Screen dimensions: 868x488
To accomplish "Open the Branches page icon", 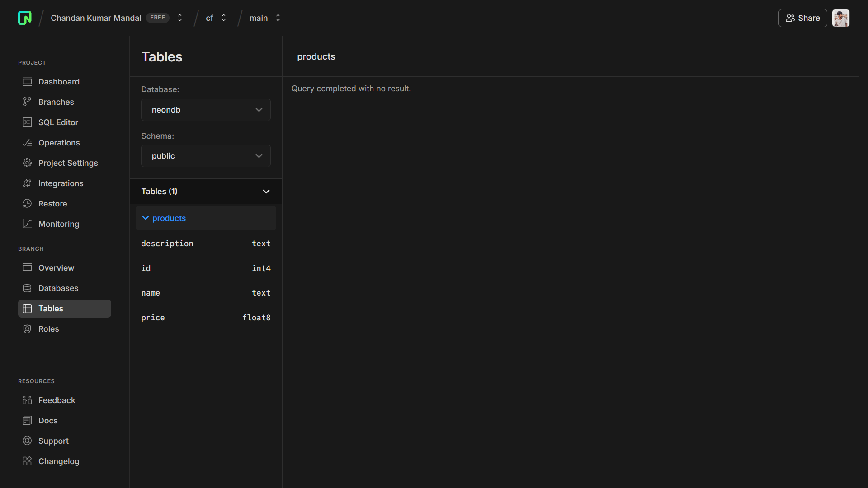I will coord(27,102).
